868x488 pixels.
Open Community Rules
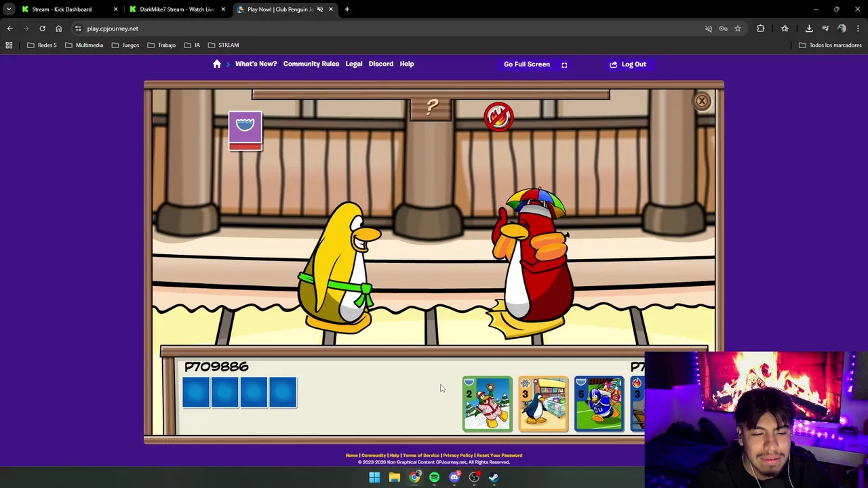point(311,64)
